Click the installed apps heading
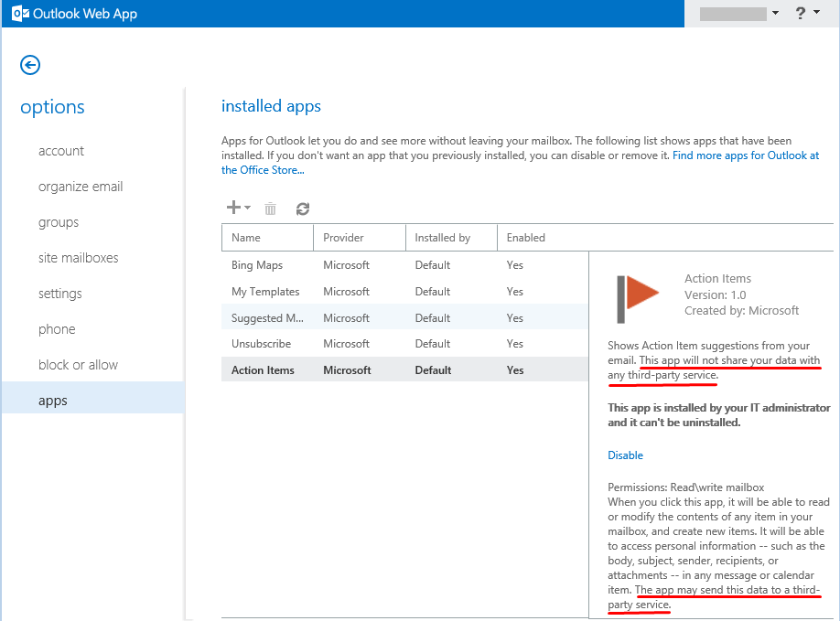This screenshot has width=840, height=621. tap(271, 106)
